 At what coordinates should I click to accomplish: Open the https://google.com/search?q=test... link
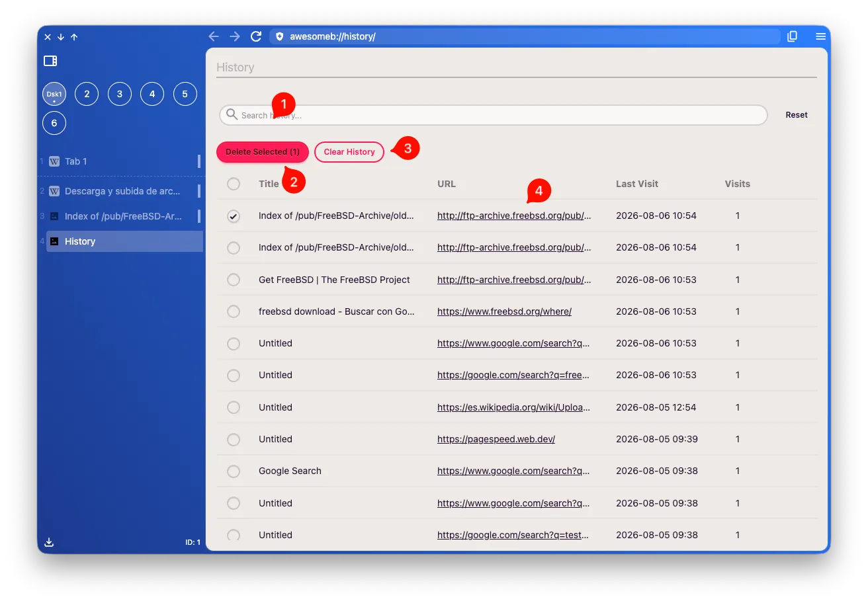[513, 535]
